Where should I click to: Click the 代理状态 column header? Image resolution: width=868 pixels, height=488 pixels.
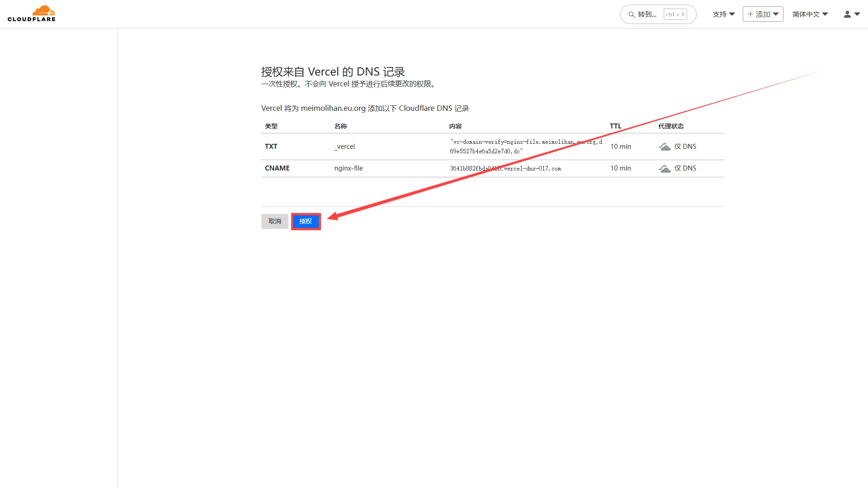click(670, 126)
